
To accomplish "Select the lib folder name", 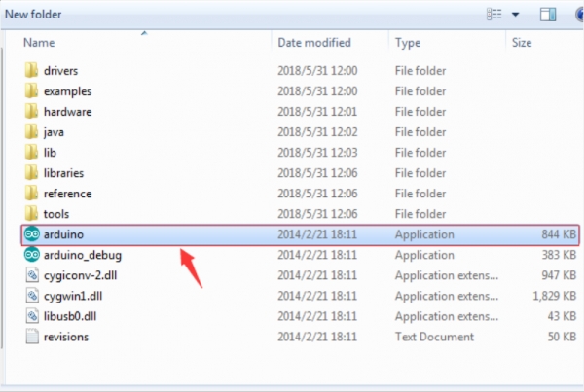I will click(50, 153).
